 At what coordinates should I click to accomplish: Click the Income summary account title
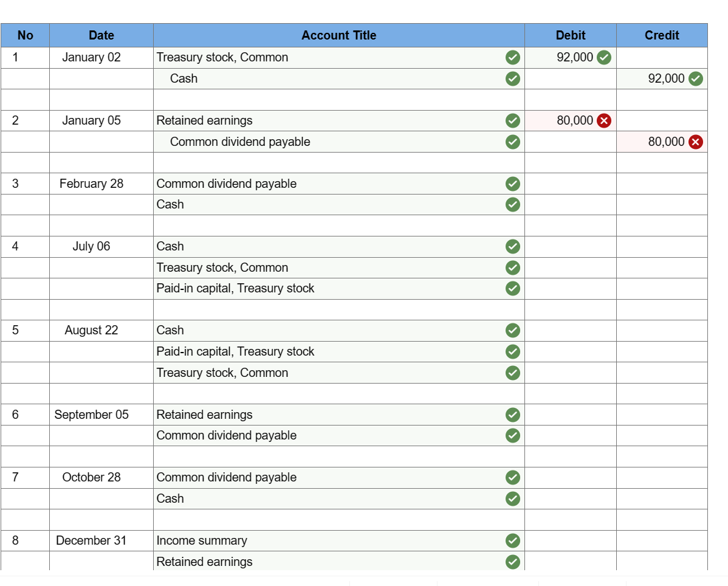[x=202, y=541]
